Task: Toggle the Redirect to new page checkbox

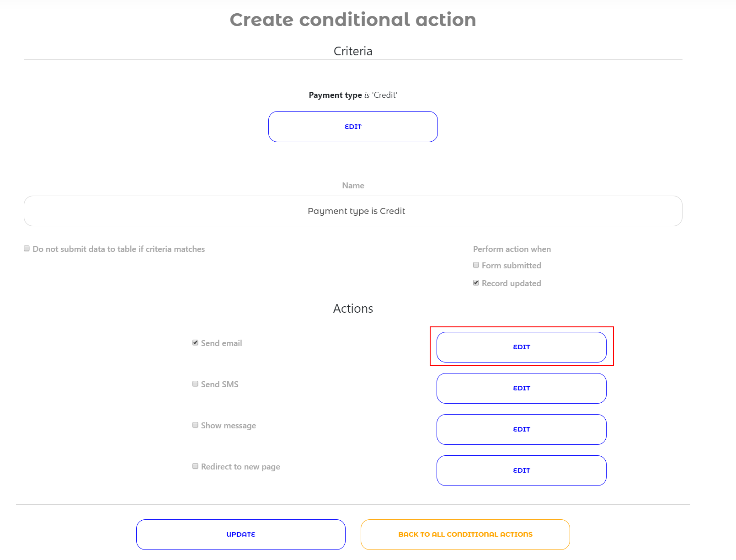Action: tap(195, 466)
